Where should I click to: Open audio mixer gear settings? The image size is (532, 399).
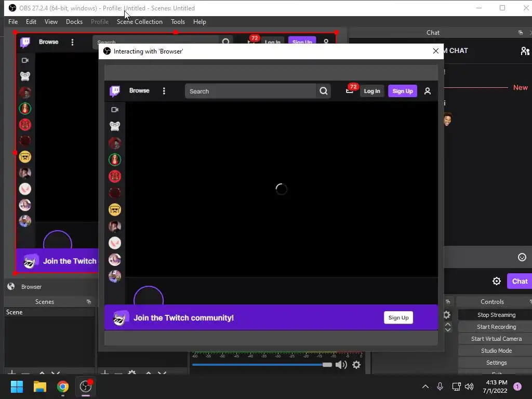356,365
